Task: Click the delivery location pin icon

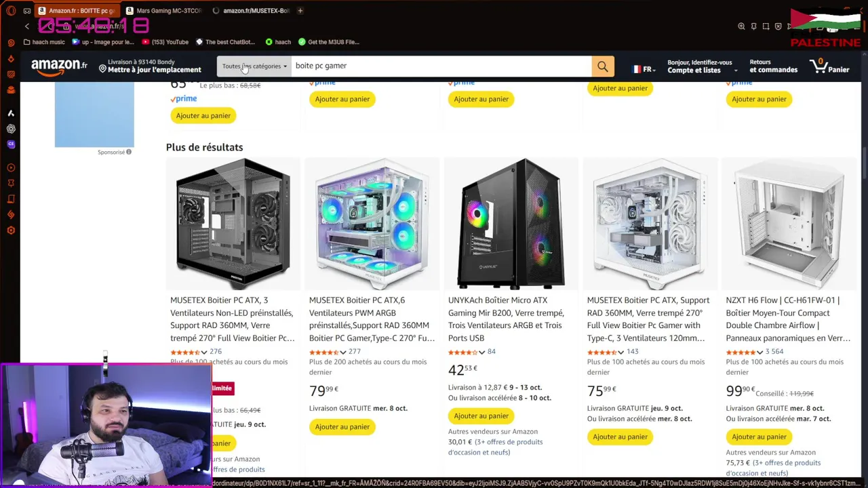Action: (102, 69)
